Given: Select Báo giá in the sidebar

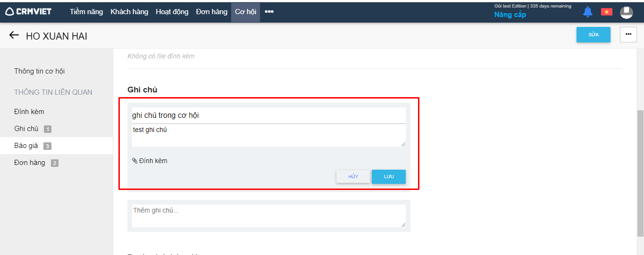Looking at the screenshot, I should [x=26, y=146].
